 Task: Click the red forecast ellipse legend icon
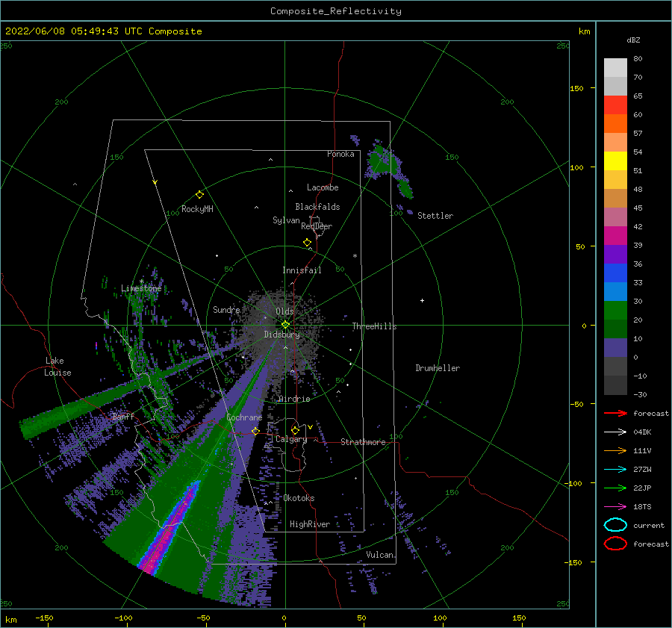click(x=615, y=544)
